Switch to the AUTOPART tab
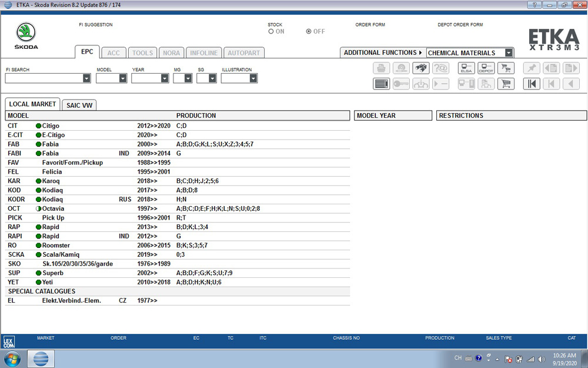The height and width of the screenshot is (368, 588). (x=244, y=53)
